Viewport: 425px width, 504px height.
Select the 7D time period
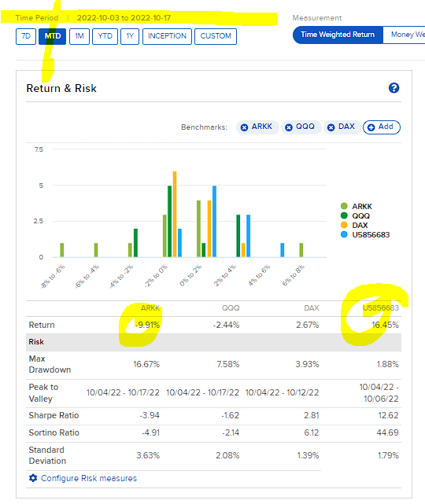pos(26,36)
